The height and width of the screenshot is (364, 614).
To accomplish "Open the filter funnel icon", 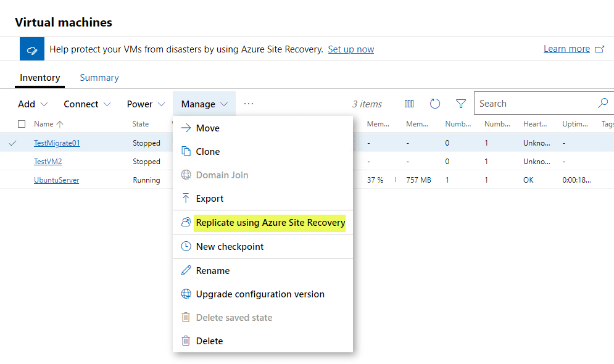I will pyautogui.click(x=461, y=104).
